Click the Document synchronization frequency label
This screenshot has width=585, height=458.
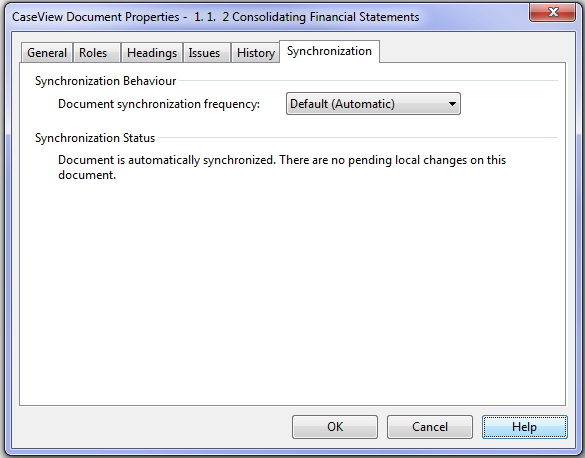pyautogui.click(x=159, y=104)
